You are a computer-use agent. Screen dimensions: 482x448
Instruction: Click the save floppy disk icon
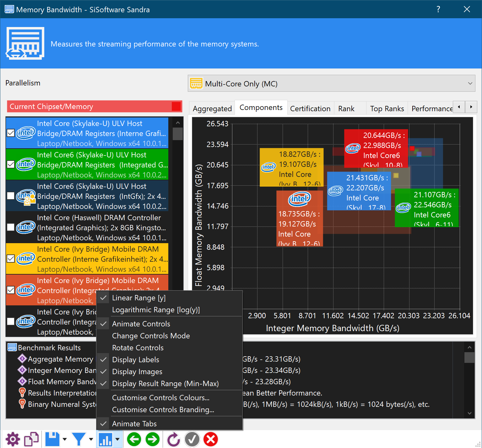52,439
